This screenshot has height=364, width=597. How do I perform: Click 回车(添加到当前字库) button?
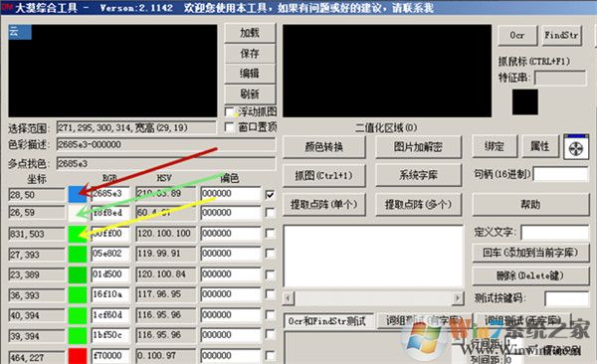pos(530,253)
